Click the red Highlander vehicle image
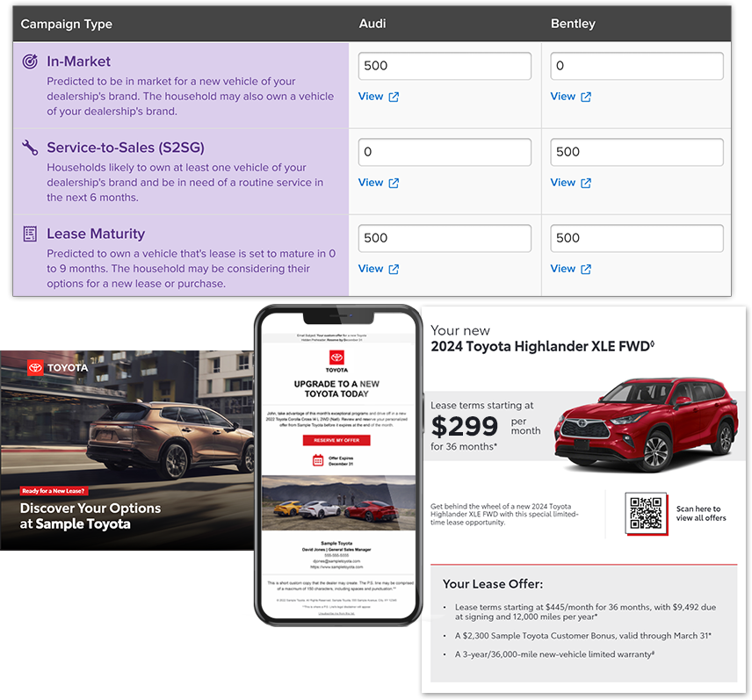752x700 pixels. (x=646, y=423)
